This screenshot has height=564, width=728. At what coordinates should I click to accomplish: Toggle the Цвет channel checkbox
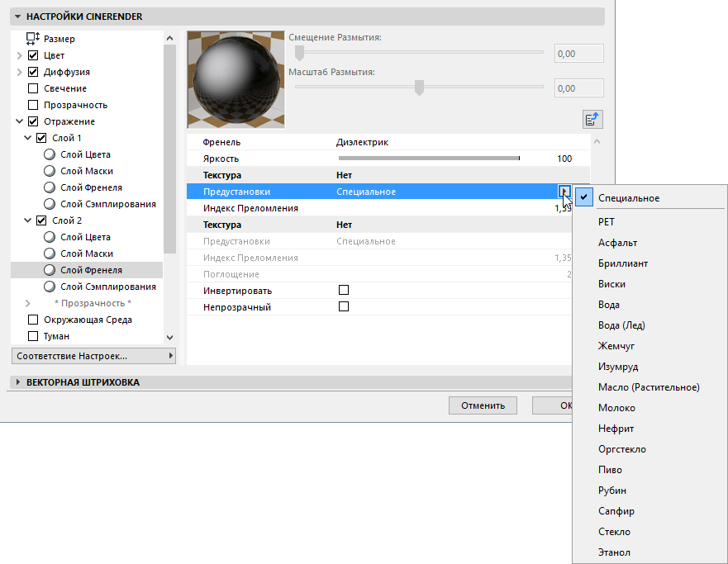point(33,55)
